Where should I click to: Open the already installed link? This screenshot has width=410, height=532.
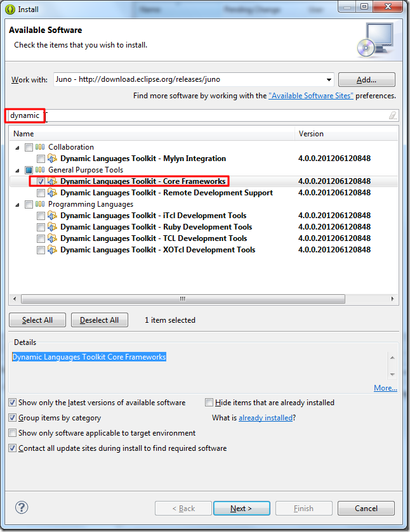266,418
